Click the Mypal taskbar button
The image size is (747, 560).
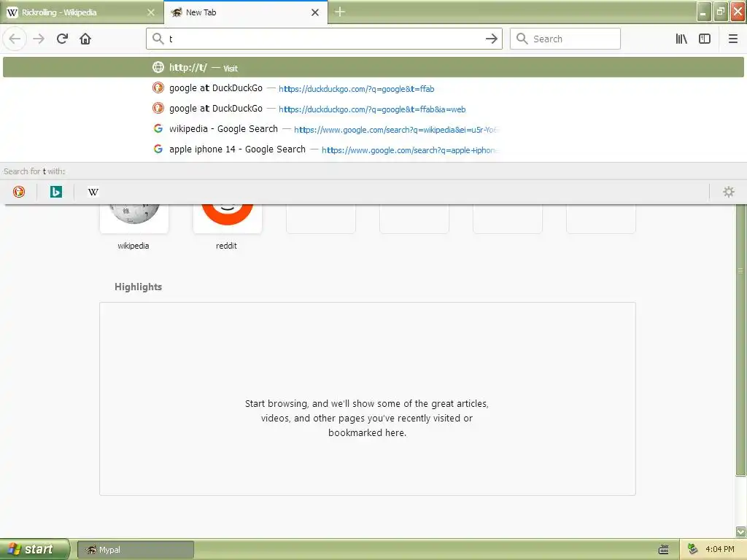click(135, 550)
